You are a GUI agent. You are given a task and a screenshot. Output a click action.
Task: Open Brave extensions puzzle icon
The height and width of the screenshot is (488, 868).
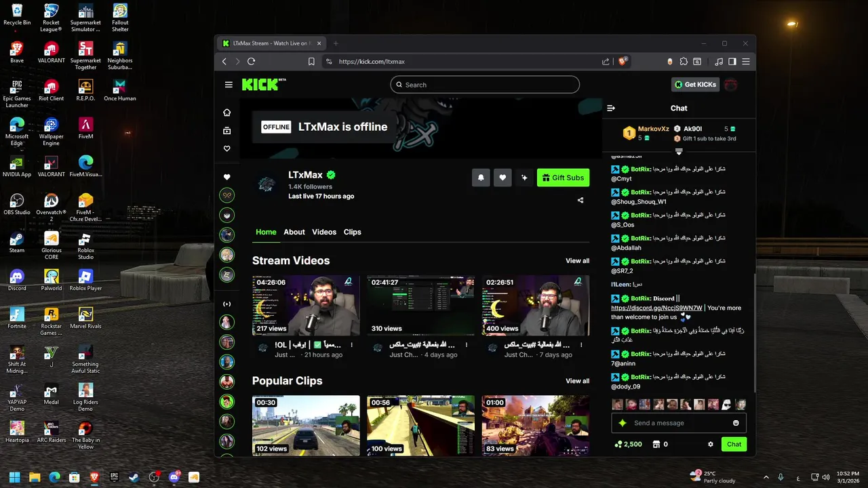point(684,61)
